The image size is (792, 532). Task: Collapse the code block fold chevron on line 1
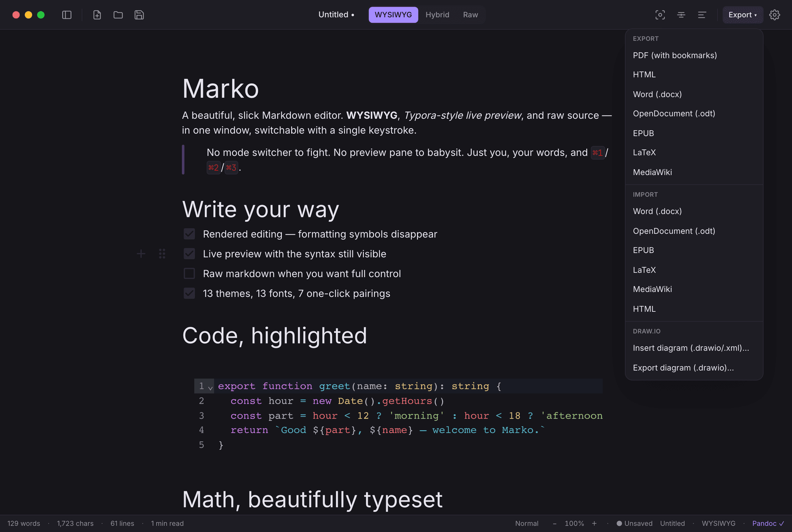pos(210,388)
